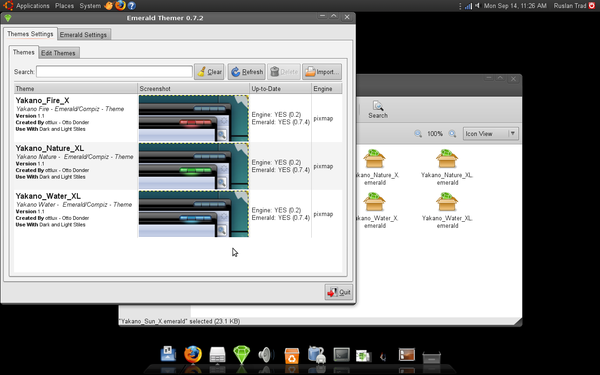Focus the theme Search input field
600x375 pixels.
[x=114, y=72]
